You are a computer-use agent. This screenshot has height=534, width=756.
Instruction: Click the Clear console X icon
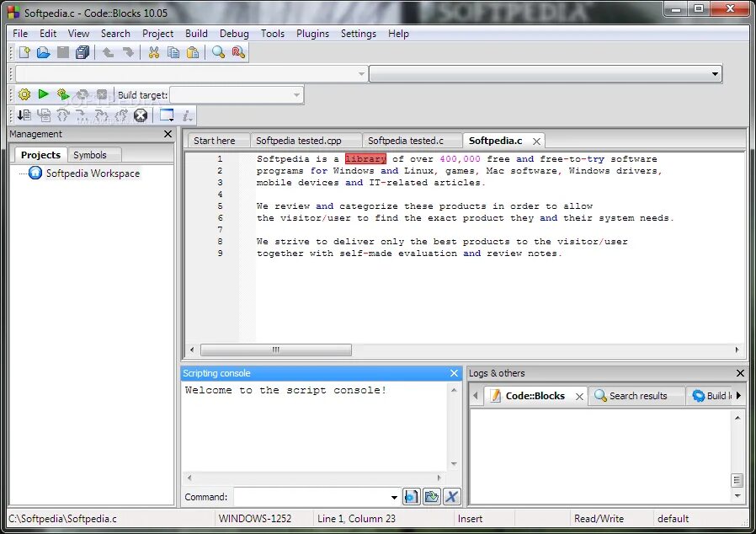point(452,496)
